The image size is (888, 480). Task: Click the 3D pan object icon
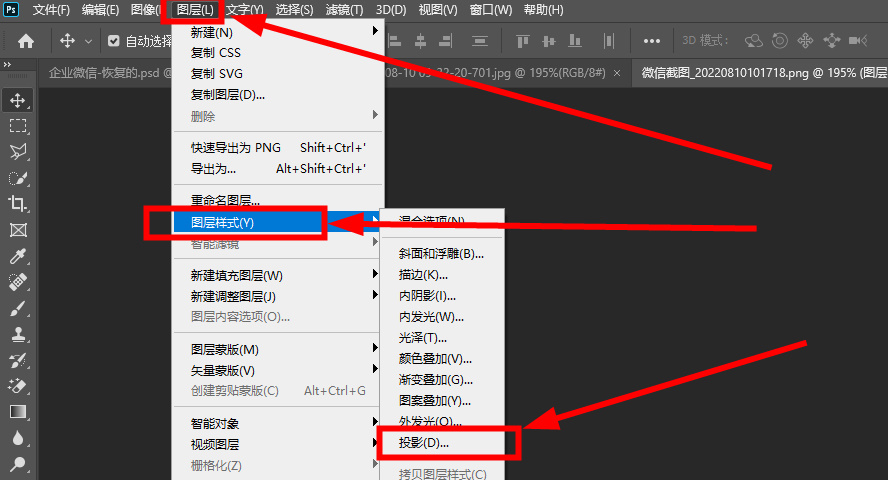(805, 41)
